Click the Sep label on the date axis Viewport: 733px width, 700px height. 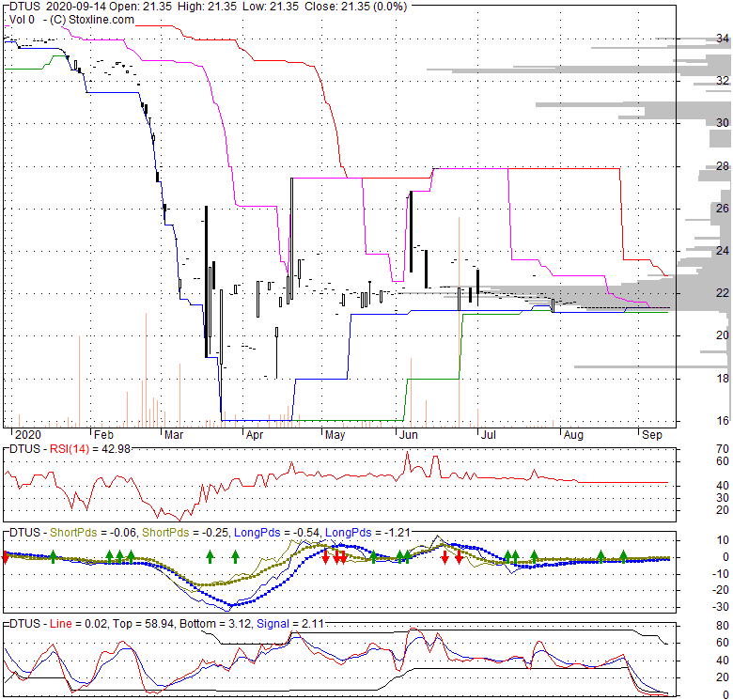[x=651, y=435]
